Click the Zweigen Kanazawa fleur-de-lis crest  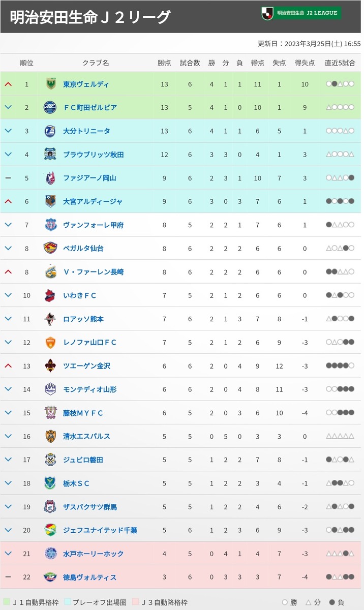tap(50, 366)
